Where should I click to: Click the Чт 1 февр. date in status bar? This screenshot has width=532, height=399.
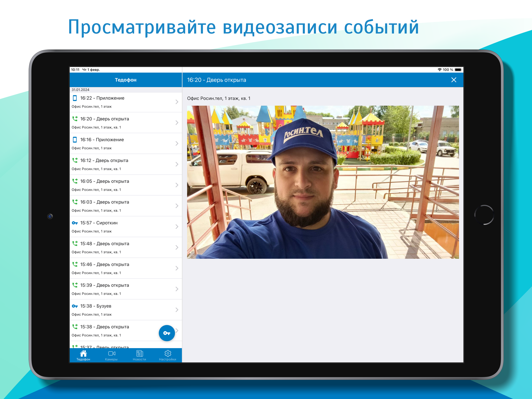coord(91,70)
